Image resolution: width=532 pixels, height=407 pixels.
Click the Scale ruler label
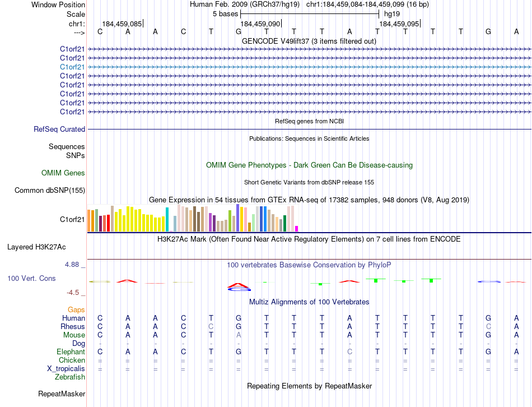point(76,14)
